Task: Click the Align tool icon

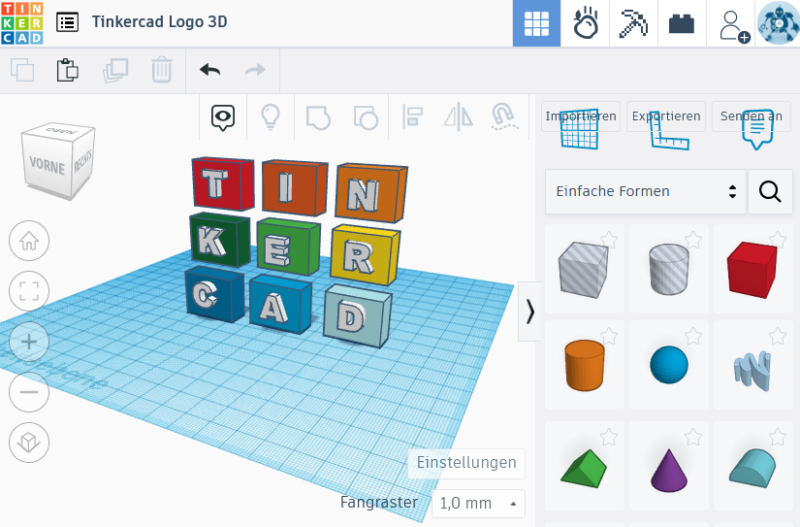Action: (x=412, y=117)
